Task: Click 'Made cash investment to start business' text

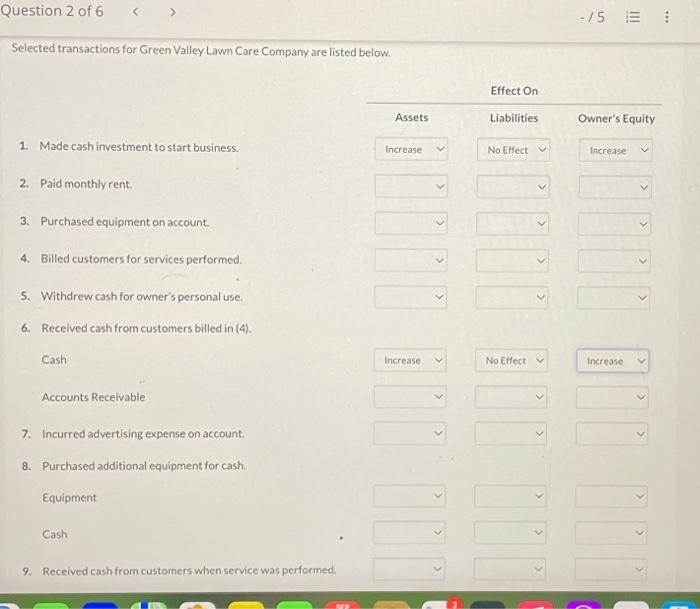Action: pos(139,147)
